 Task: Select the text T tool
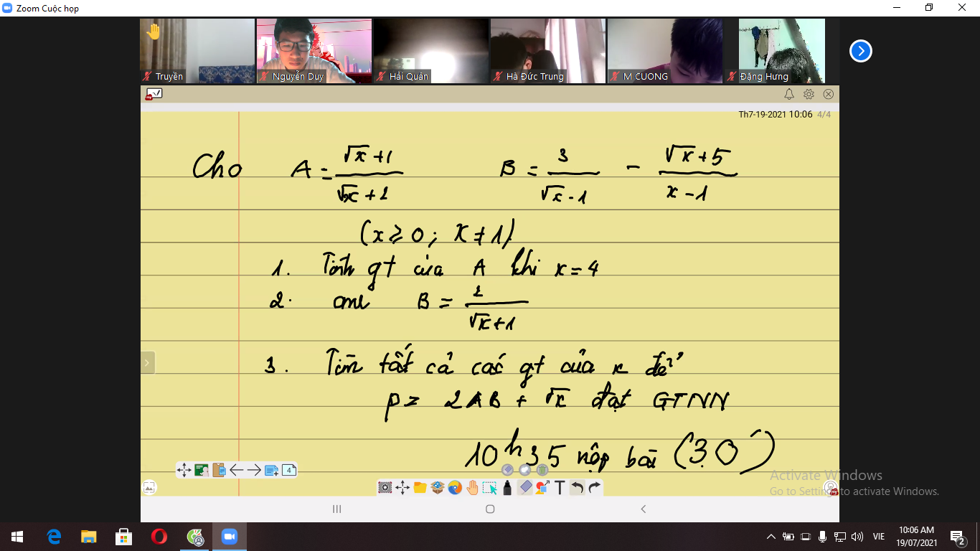point(560,488)
